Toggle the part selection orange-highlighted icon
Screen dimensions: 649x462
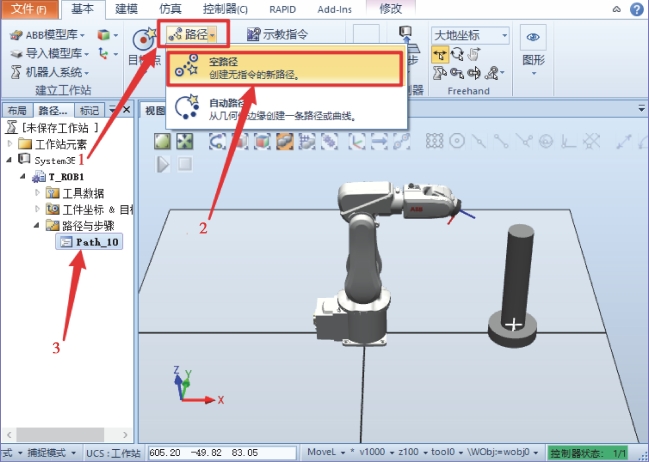[x=284, y=142]
